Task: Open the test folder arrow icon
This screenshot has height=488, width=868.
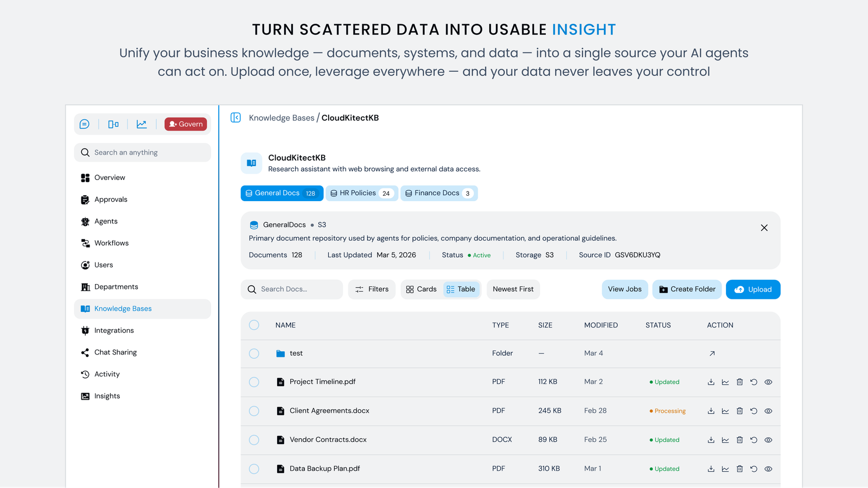Action: point(712,354)
